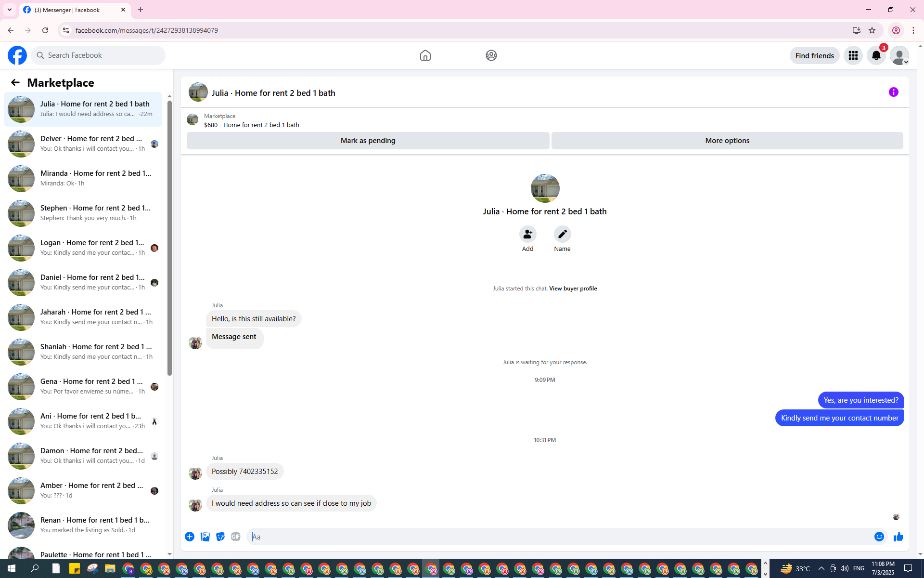The width and height of the screenshot is (924, 578).
Task: Click the message input field
Action: pos(558,537)
